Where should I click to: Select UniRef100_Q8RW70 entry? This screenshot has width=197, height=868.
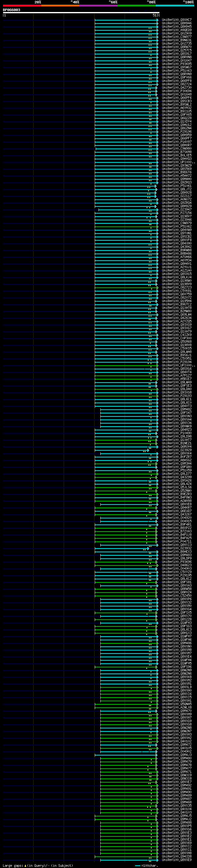point(177,47)
